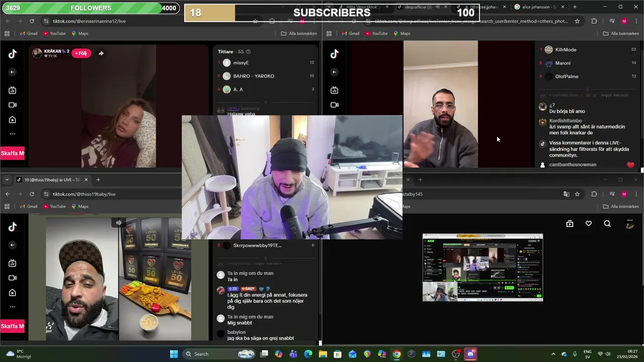Switch to alice johansson Google tab
Image resolution: width=644 pixels, height=362 pixels.
click(x=535, y=7)
